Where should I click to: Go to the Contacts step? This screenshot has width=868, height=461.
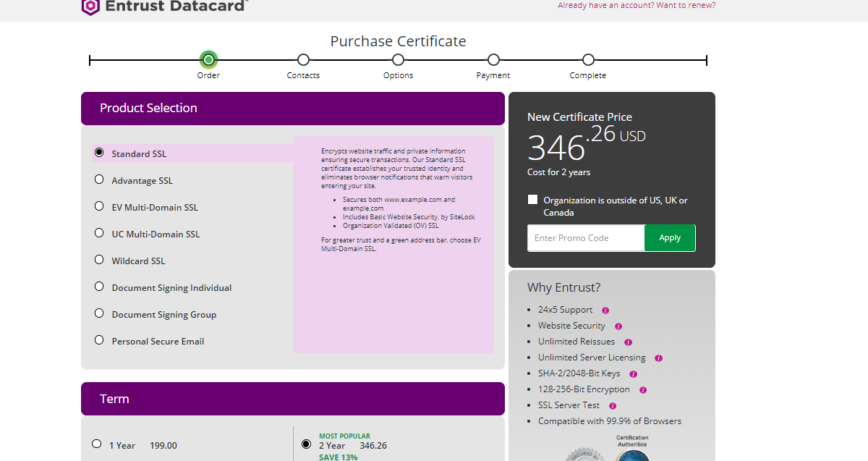point(303,60)
